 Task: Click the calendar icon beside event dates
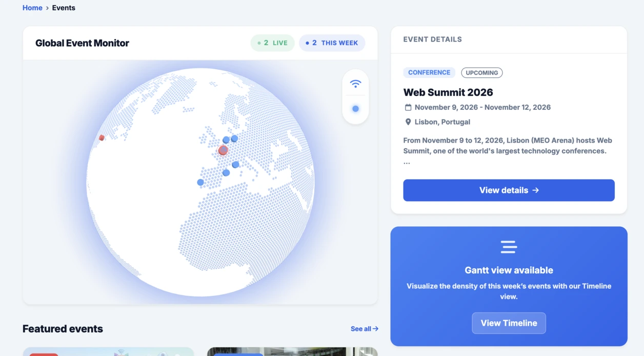click(408, 107)
